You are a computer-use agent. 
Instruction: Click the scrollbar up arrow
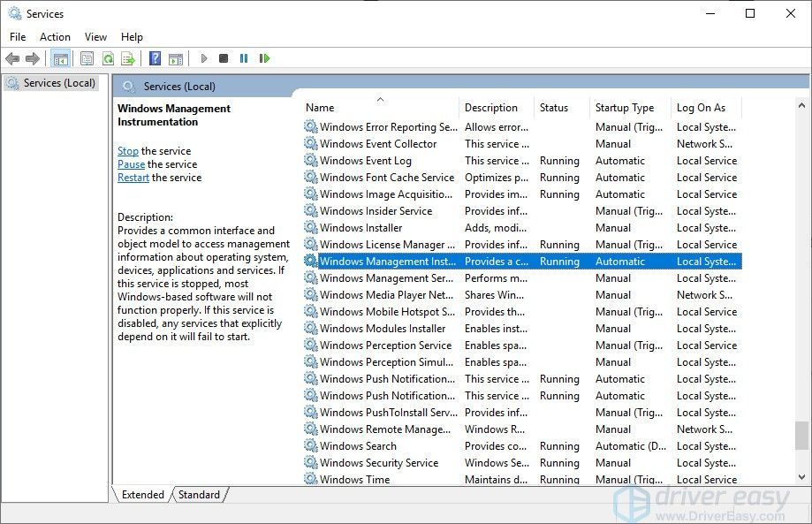[x=801, y=106]
